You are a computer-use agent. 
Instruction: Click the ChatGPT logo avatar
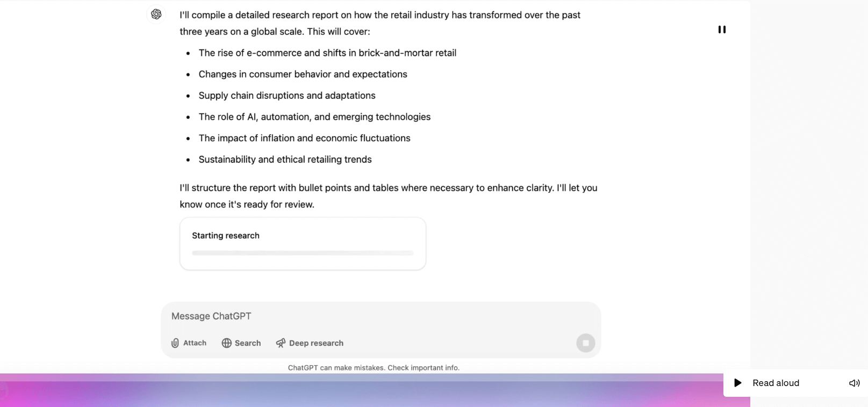(156, 15)
